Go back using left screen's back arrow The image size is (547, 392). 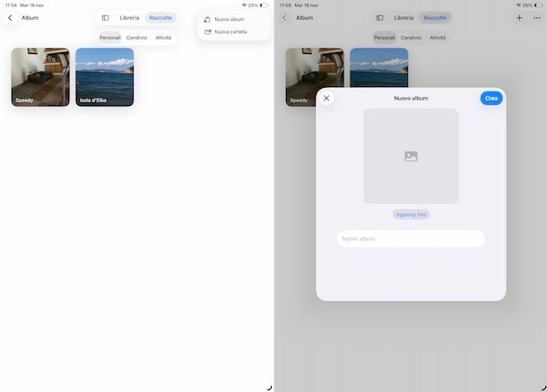pyautogui.click(x=10, y=18)
